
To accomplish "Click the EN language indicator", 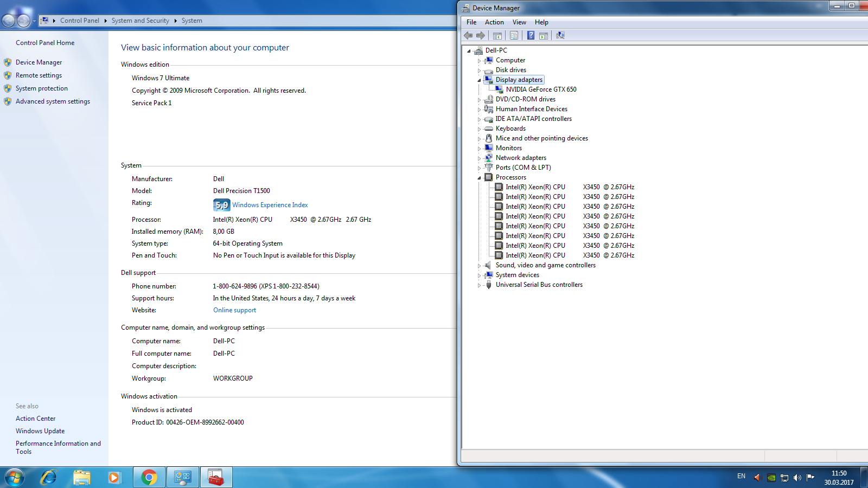I will pos(741,476).
